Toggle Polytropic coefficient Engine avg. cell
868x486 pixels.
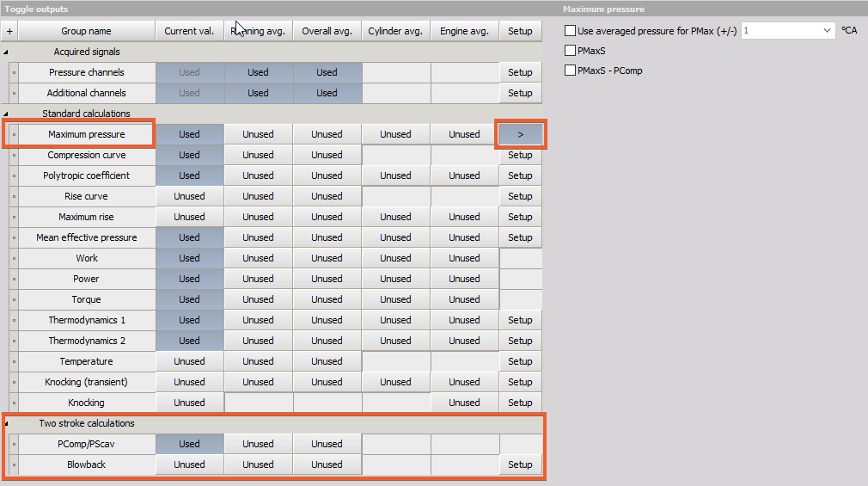(464, 175)
